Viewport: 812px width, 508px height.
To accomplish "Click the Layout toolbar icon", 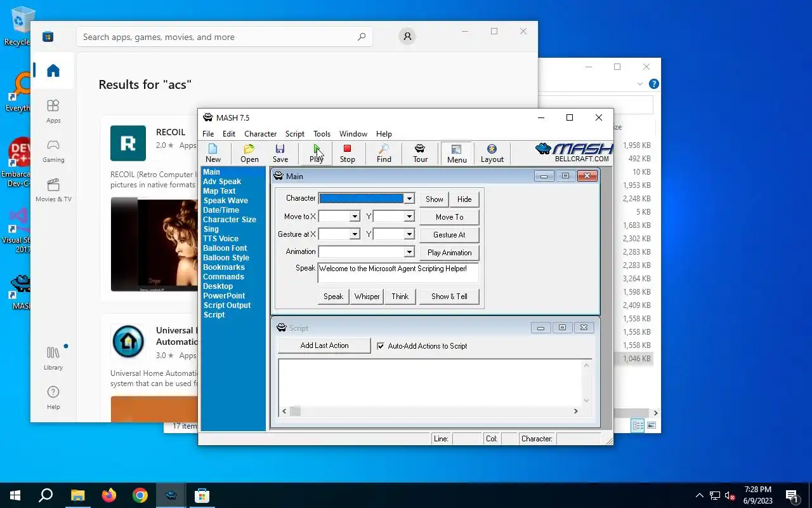I will point(492,154).
